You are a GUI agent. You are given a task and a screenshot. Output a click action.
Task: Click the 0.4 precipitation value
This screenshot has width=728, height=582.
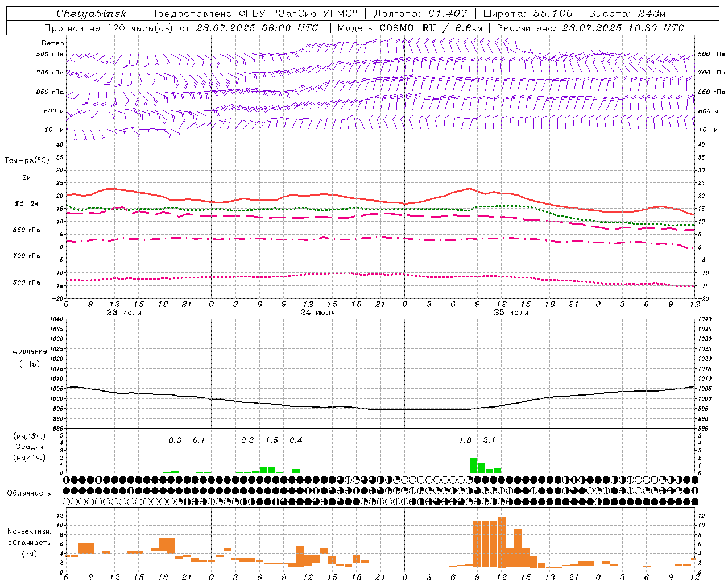coord(296,440)
